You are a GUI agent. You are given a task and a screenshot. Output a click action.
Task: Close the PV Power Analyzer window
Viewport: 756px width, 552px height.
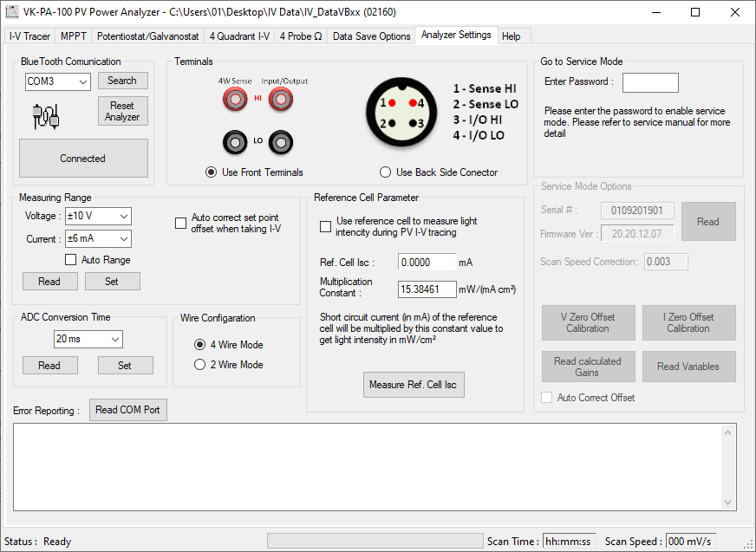point(735,12)
